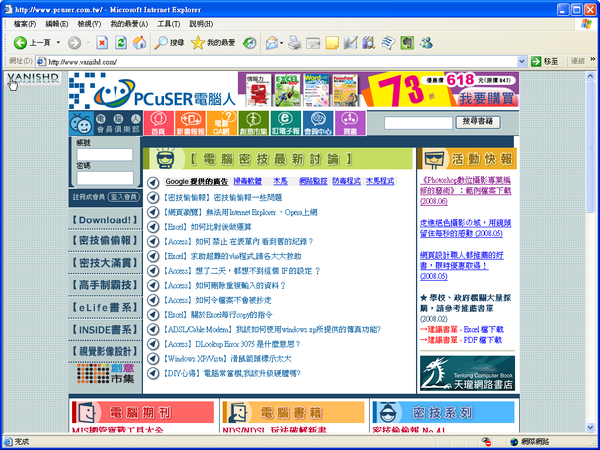Open the 訂電子報 navigation icon
The image size is (600, 450).
[285, 123]
